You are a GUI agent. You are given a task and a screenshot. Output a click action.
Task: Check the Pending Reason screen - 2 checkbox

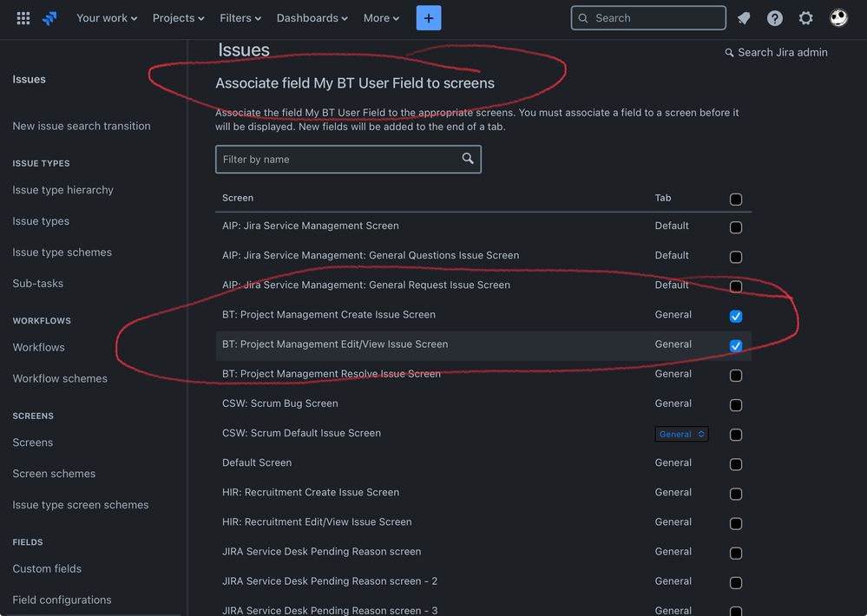coord(735,583)
